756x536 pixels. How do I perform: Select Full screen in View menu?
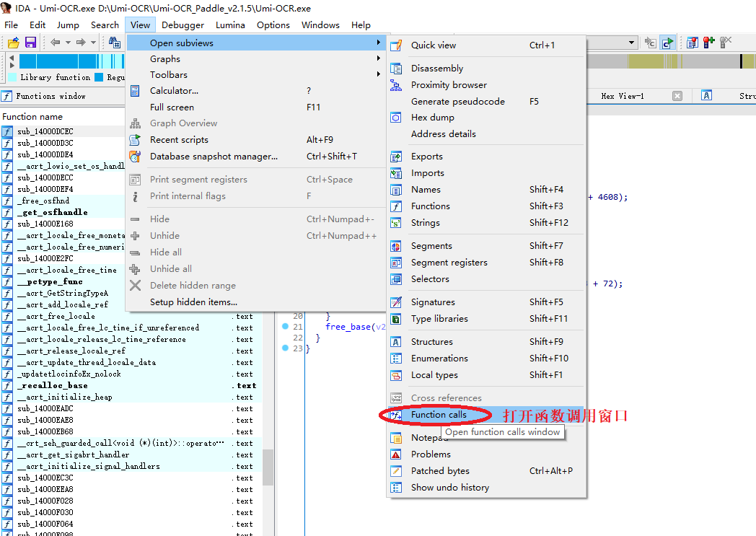click(255, 107)
